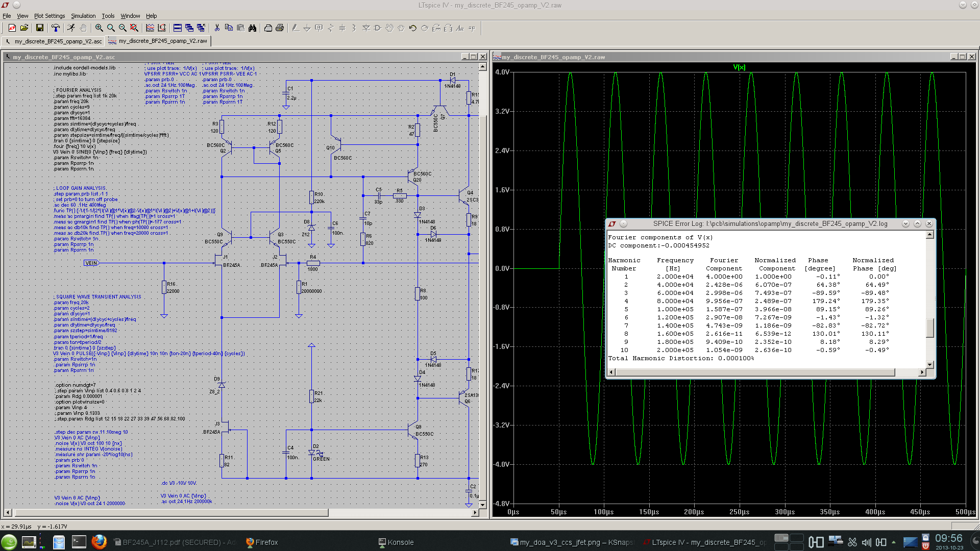
Task: Click the Error Log scrollbar up arrow
Action: click(930, 235)
